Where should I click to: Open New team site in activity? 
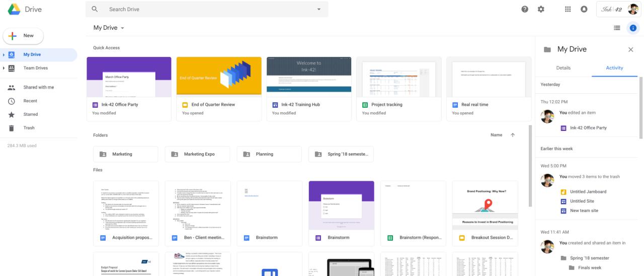pos(584,211)
